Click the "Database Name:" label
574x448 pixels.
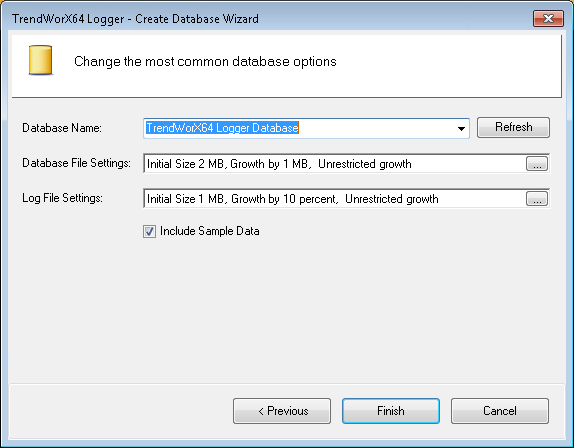(x=62, y=128)
